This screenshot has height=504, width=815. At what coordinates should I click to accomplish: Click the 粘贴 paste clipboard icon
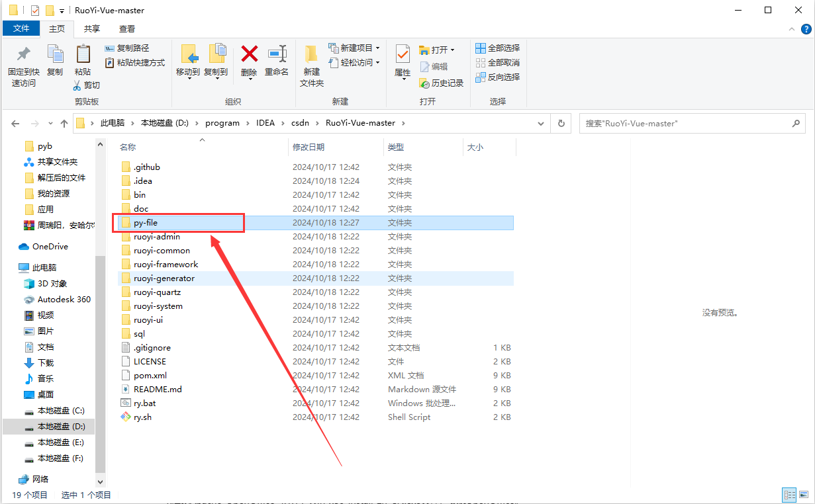83,54
